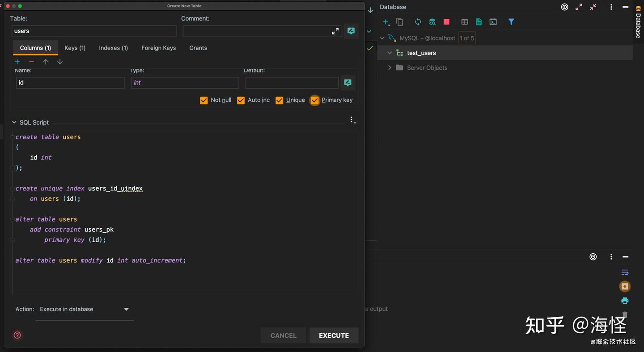
Task: Select the duplicate data source icon
Action: (x=399, y=21)
